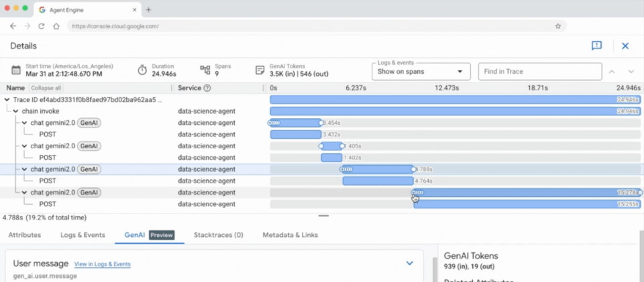Collapse the fourth chat gemini2.0 span
Viewport: 644px width, 282px height.
(24, 193)
